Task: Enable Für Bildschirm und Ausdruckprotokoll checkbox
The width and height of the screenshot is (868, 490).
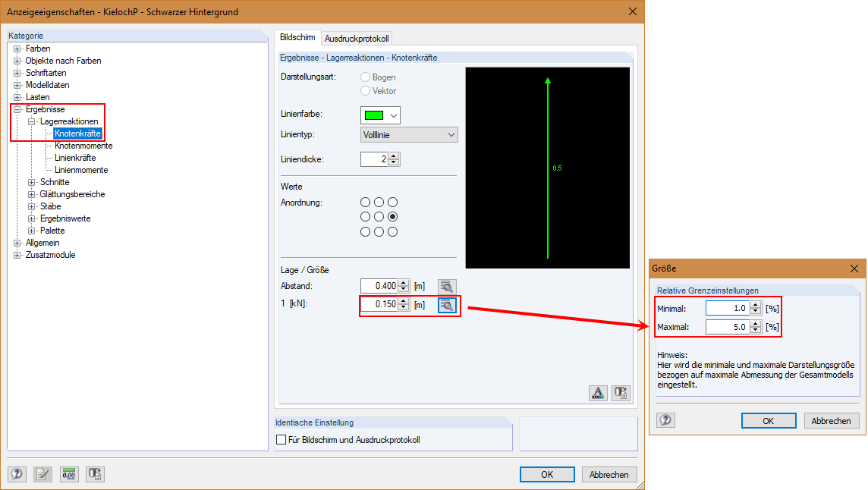Action: tap(281, 440)
